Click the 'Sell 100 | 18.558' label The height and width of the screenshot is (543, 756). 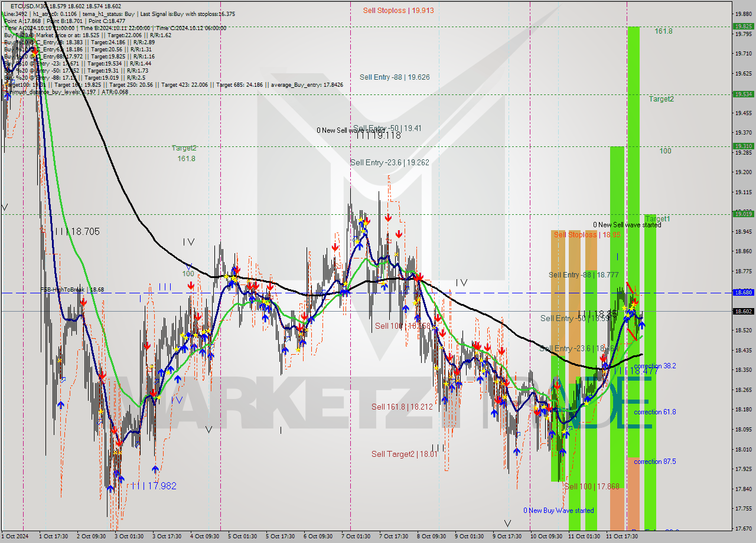point(403,326)
